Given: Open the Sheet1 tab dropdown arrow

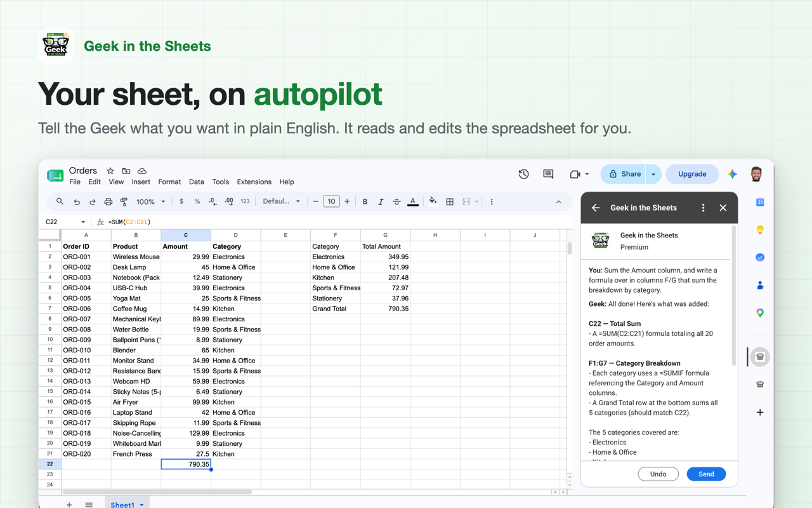Looking at the screenshot, I should pos(141,505).
